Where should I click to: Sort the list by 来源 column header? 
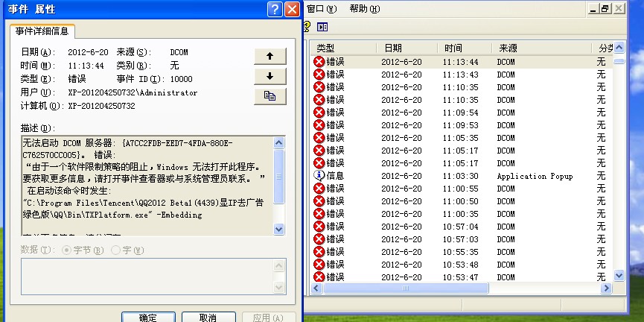[541, 48]
